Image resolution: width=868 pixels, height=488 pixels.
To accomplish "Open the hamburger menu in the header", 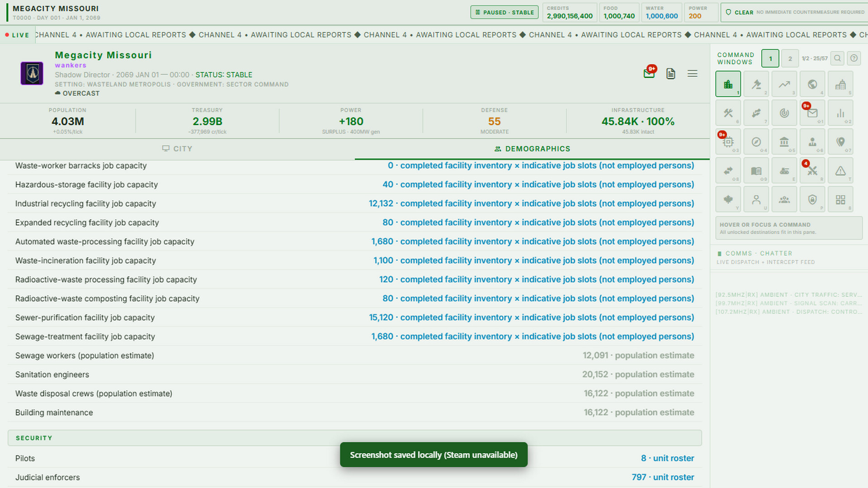I will (x=692, y=73).
